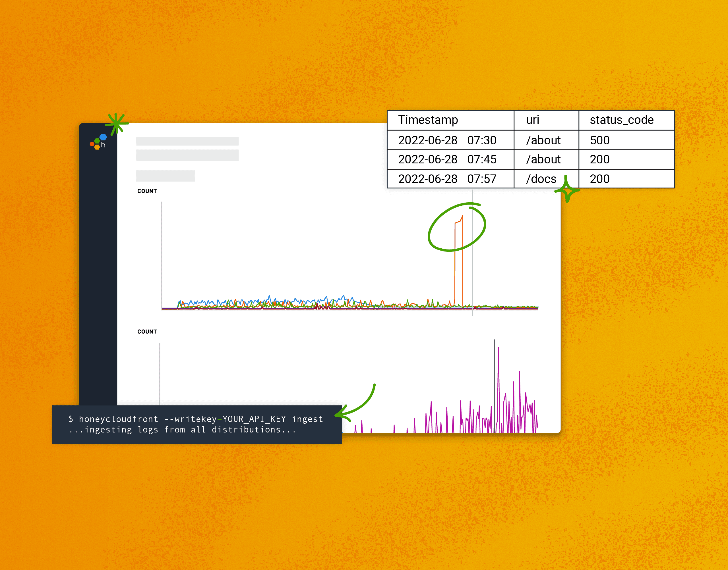Click the second gray placeholder bar
Image resolution: width=728 pixels, height=570 pixels.
coord(187,155)
